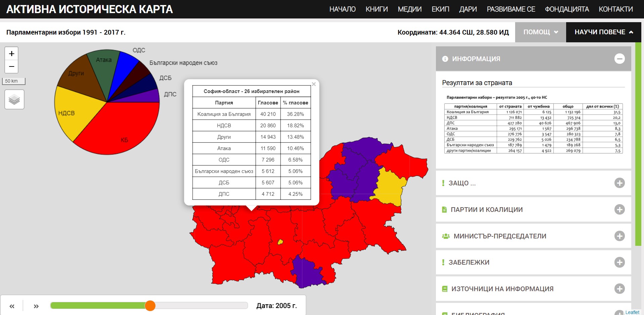This screenshot has height=315, width=644.
Task: Advance to the next election year
Action: pyautogui.click(x=36, y=306)
